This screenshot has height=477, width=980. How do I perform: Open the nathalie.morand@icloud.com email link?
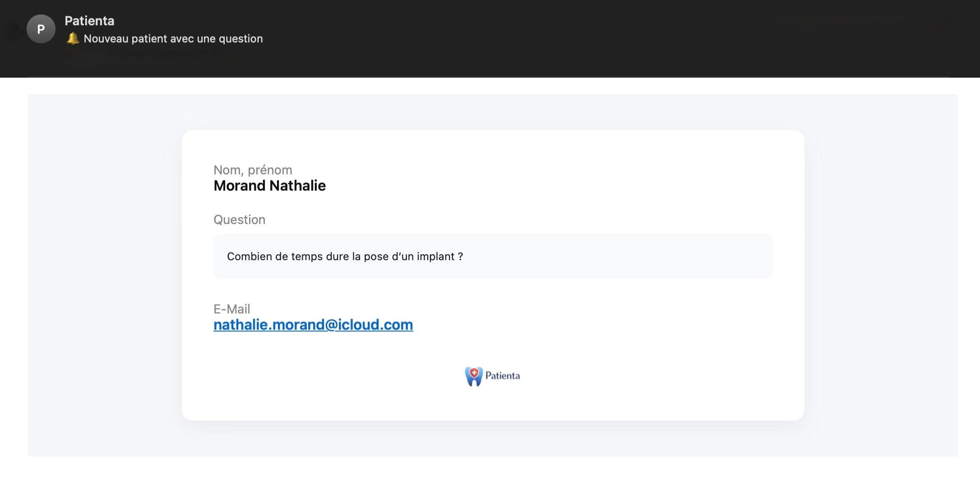[x=313, y=325]
